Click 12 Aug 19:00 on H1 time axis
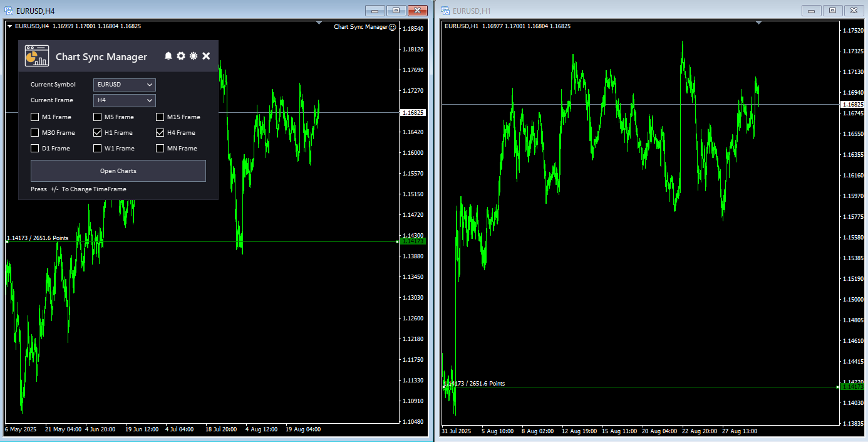 (579, 431)
